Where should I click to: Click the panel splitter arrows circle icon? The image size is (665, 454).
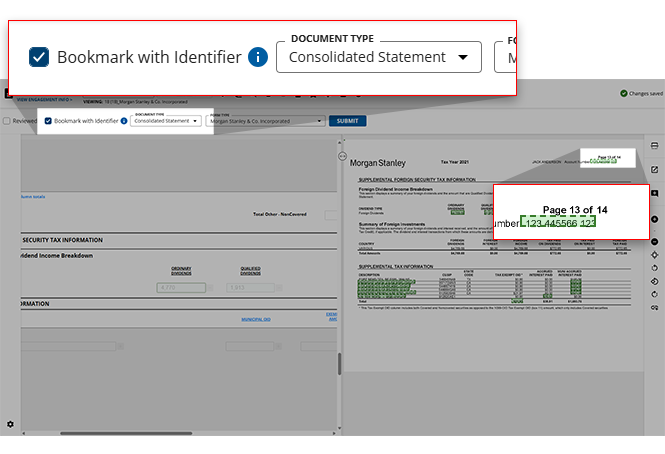pos(342,156)
